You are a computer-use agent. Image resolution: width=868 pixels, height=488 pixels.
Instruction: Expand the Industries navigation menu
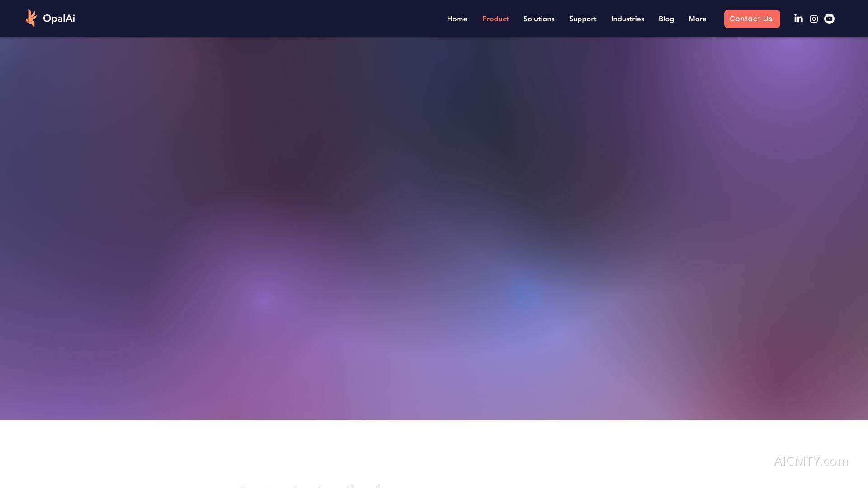pos(627,19)
